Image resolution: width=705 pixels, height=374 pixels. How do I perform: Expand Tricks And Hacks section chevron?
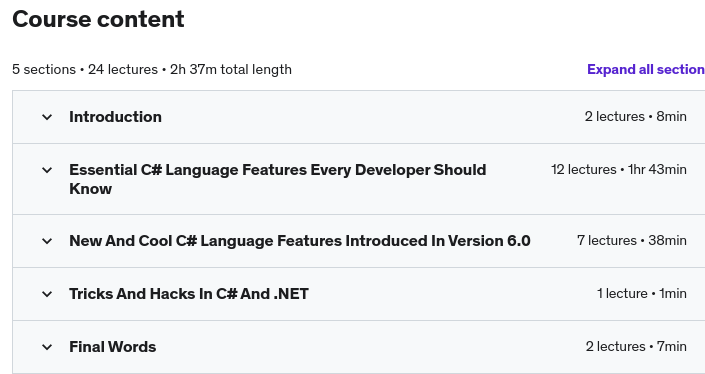[47, 294]
